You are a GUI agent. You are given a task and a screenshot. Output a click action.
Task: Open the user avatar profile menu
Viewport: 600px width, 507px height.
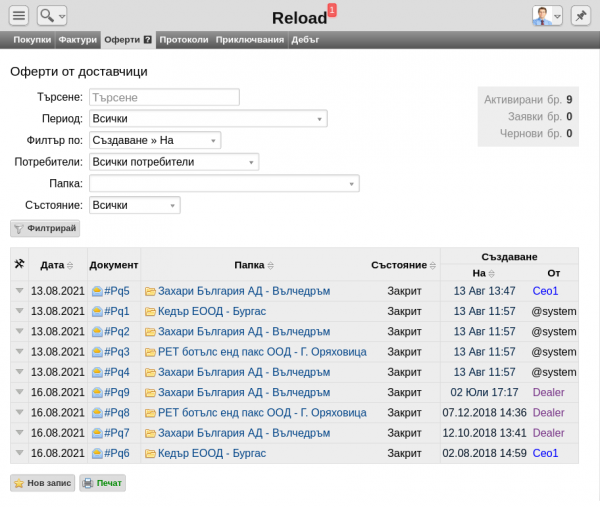546,16
